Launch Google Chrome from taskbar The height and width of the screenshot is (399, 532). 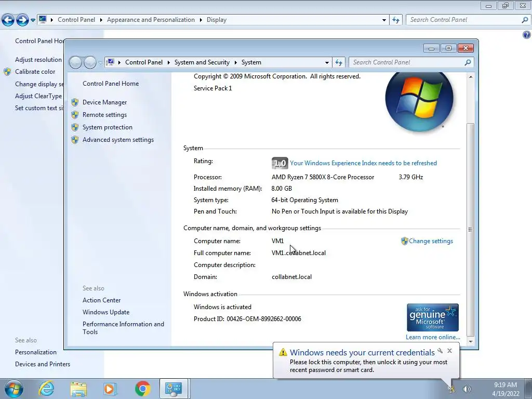pos(142,389)
